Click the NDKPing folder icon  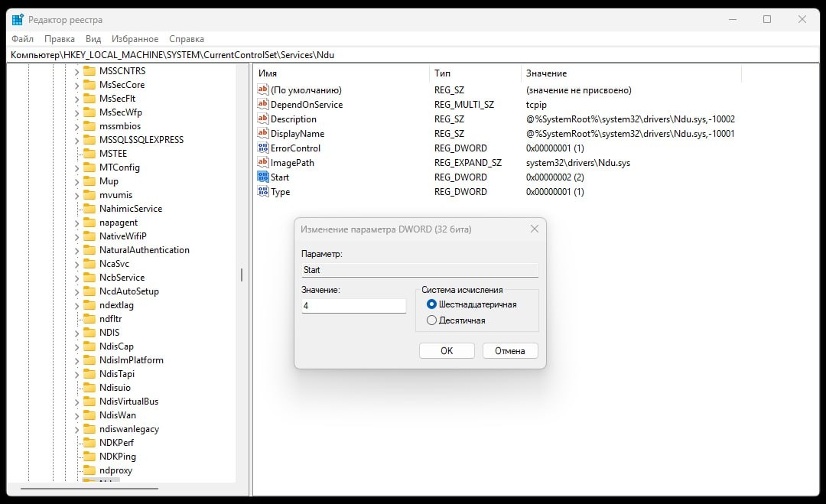(x=89, y=456)
